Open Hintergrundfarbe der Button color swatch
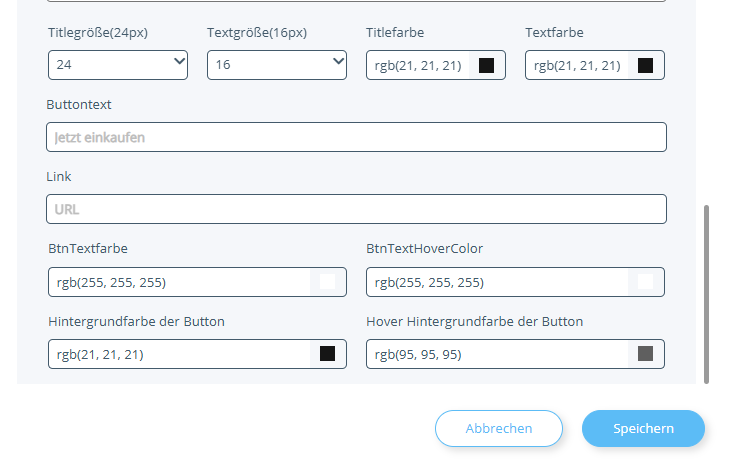This screenshot has width=730, height=469. (x=327, y=354)
